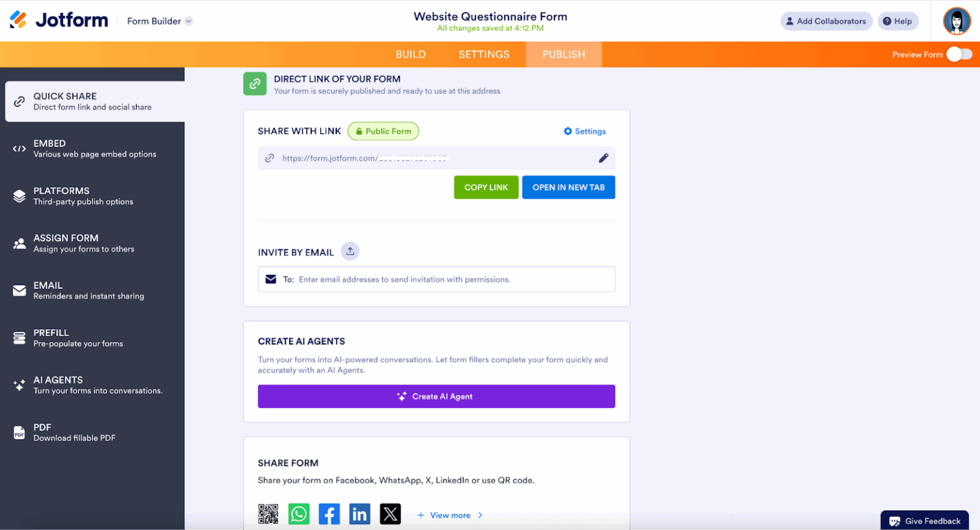The image size is (980, 530).
Task: Share form on Facebook icon
Action: [329, 514]
